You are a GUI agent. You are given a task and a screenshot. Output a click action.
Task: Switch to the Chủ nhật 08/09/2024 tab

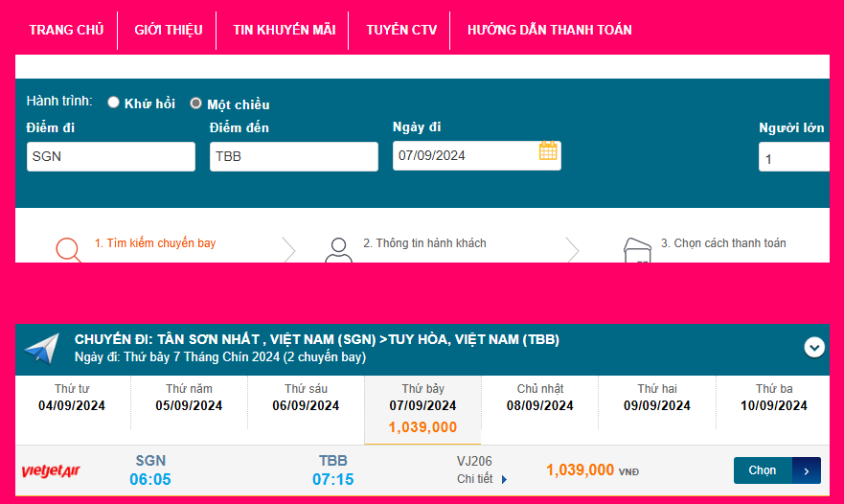540,398
